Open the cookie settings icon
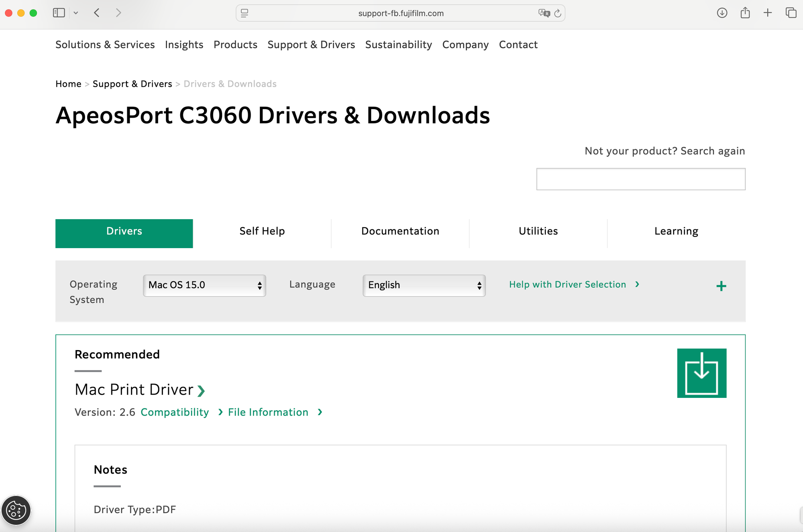Screen dimensions: 803x532 click(16, 510)
